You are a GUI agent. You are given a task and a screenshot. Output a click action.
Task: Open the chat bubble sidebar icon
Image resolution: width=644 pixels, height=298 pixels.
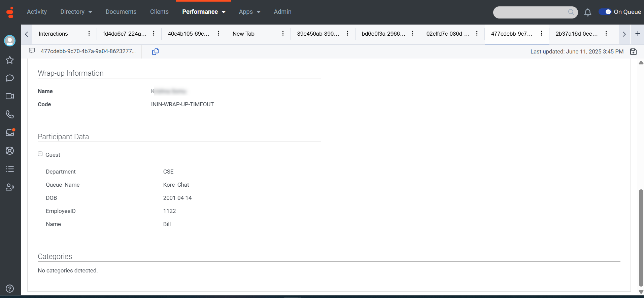[x=10, y=78]
